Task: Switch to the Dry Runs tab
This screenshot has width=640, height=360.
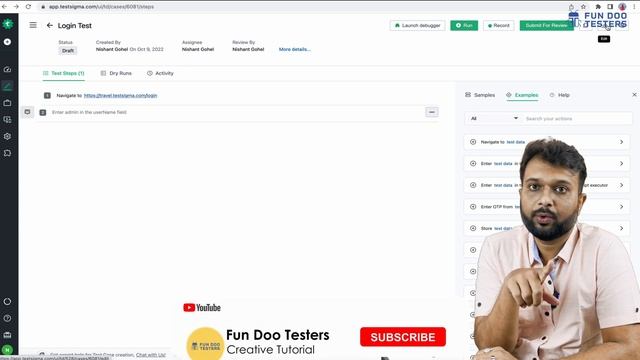Action: pyautogui.click(x=116, y=73)
